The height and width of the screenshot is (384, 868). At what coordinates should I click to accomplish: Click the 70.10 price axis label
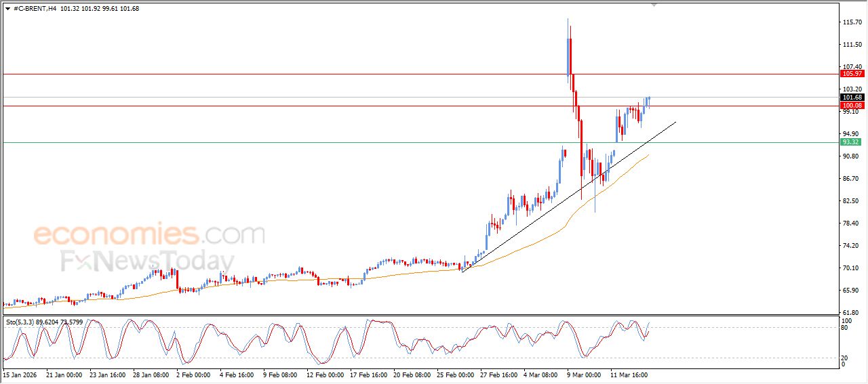pos(850,268)
